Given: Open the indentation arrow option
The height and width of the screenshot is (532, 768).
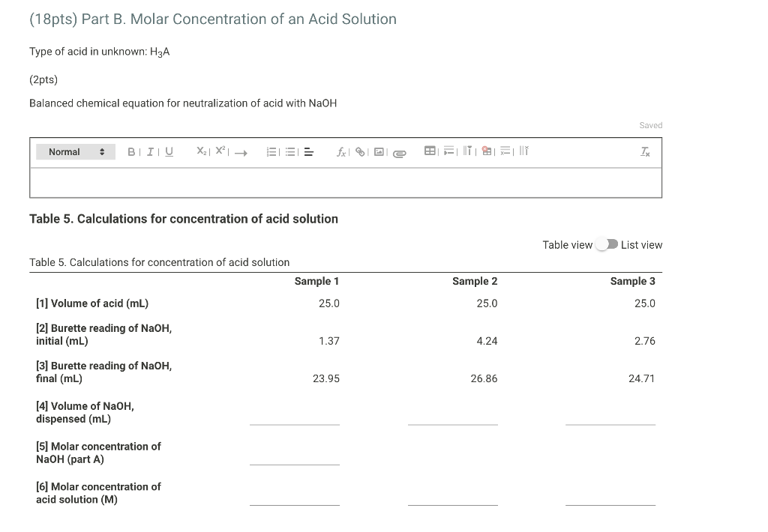Looking at the screenshot, I should coord(240,152).
